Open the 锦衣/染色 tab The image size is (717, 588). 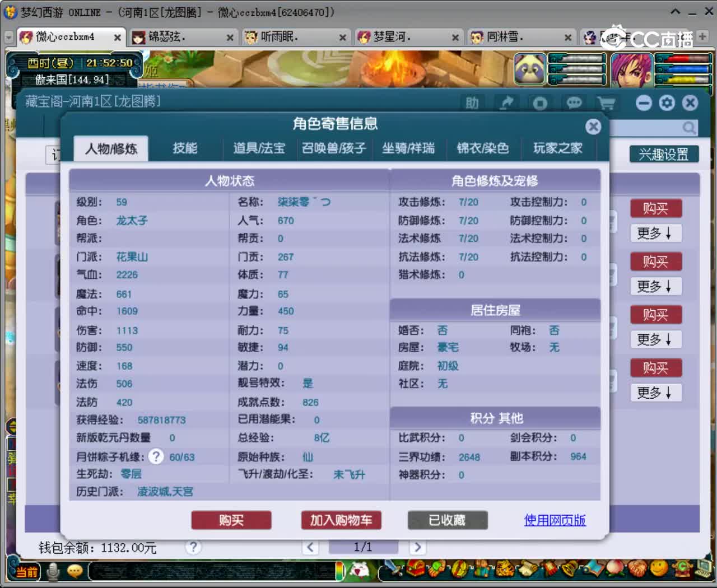[483, 148]
